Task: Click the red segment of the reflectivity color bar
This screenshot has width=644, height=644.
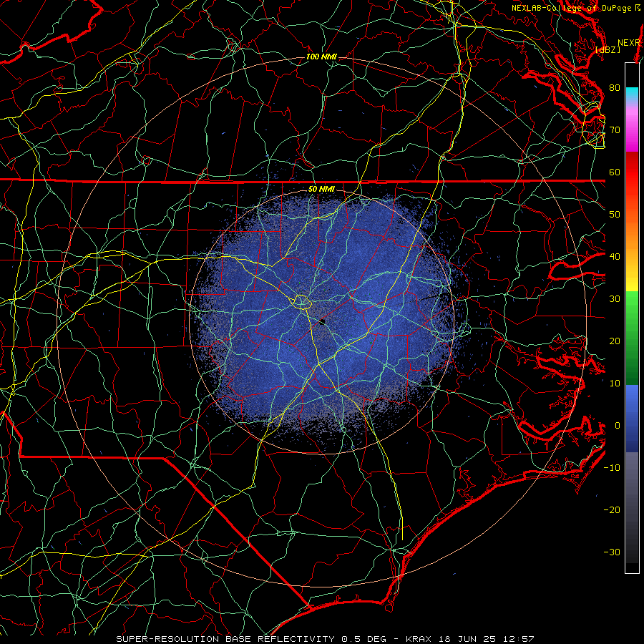Action: (632, 172)
